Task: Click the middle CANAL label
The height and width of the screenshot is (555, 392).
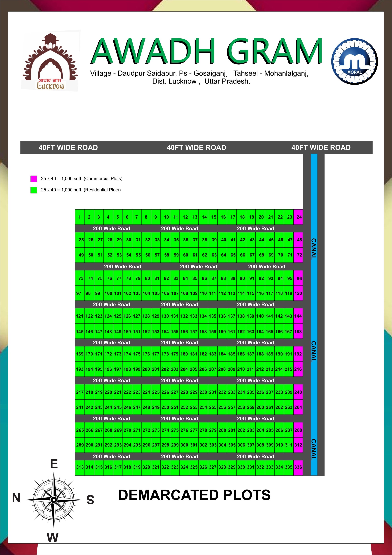Action: (314, 352)
